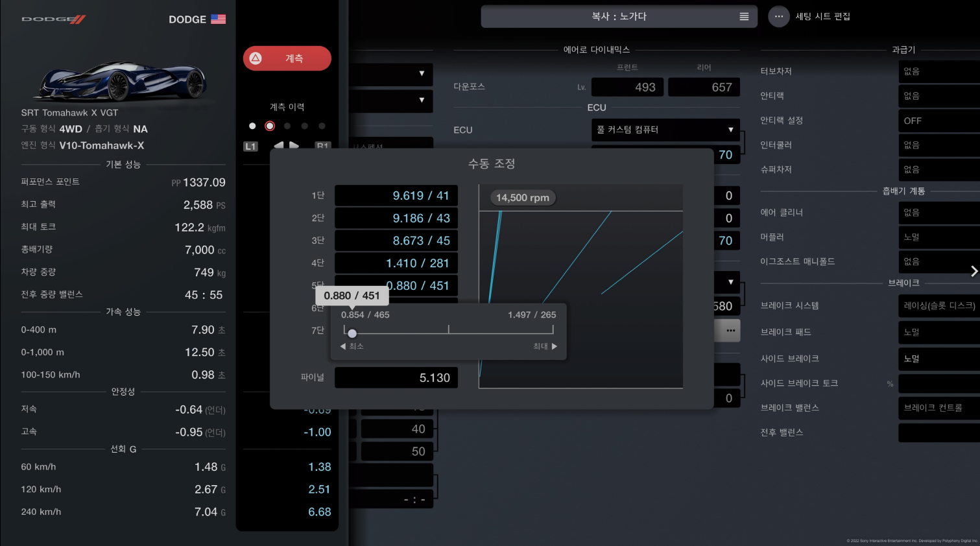This screenshot has width=980, height=546.
Task: Click the R1 icon under 계측 이력
Action: 322,147
